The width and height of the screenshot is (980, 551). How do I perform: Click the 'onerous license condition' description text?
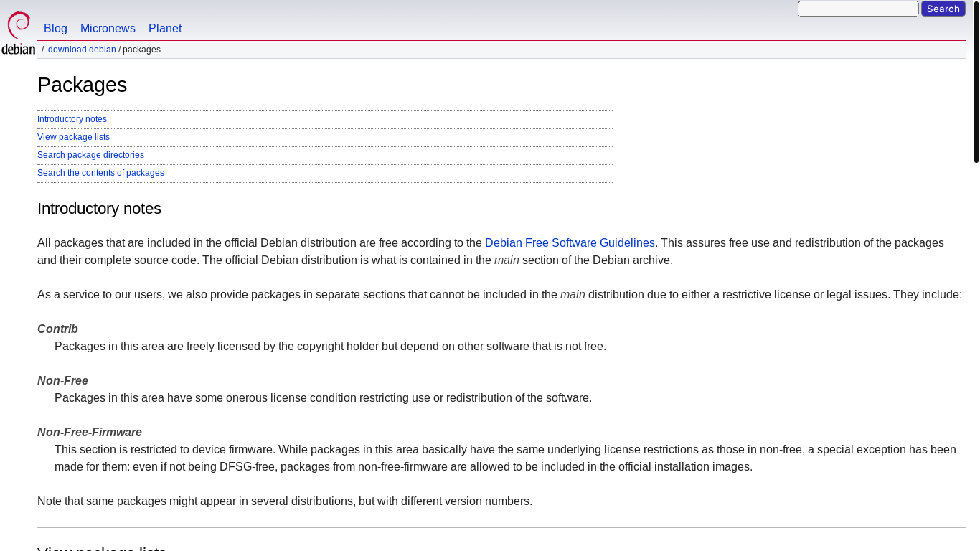coord(323,398)
